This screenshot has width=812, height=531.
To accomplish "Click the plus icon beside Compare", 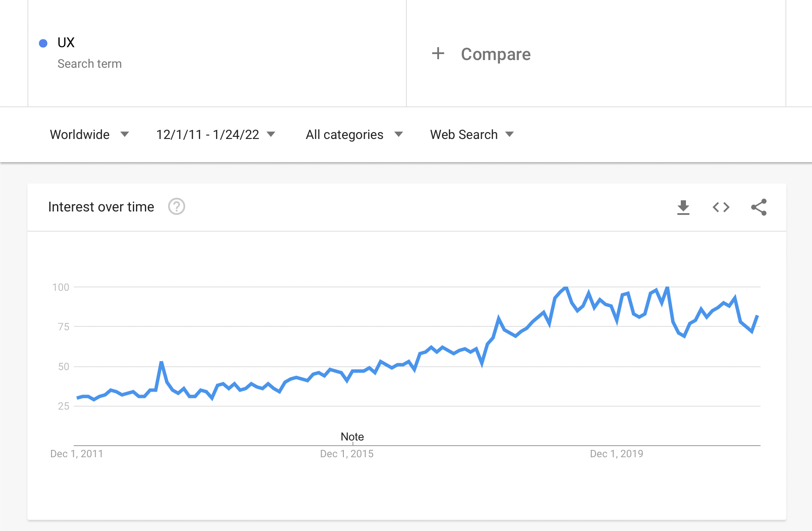I will tap(438, 54).
